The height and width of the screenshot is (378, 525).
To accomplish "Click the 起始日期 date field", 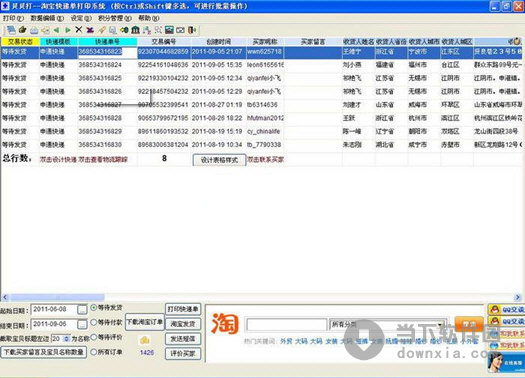I will [54, 309].
